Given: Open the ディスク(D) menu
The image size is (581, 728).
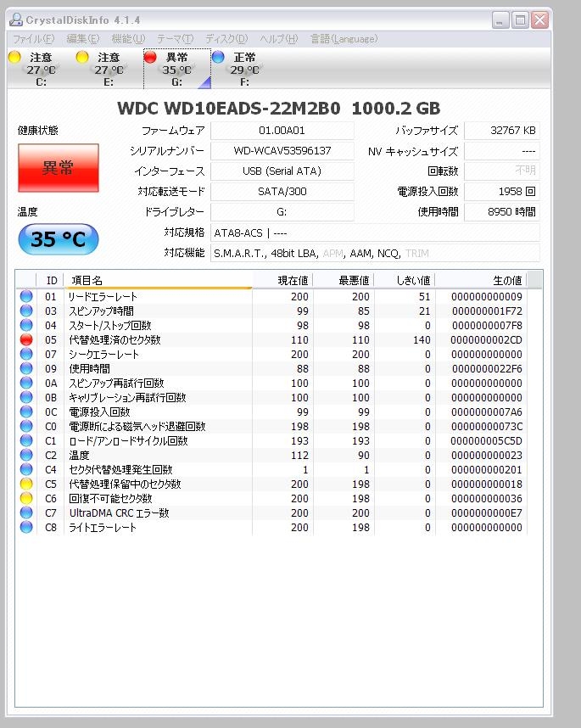Looking at the screenshot, I should click(x=226, y=39).
